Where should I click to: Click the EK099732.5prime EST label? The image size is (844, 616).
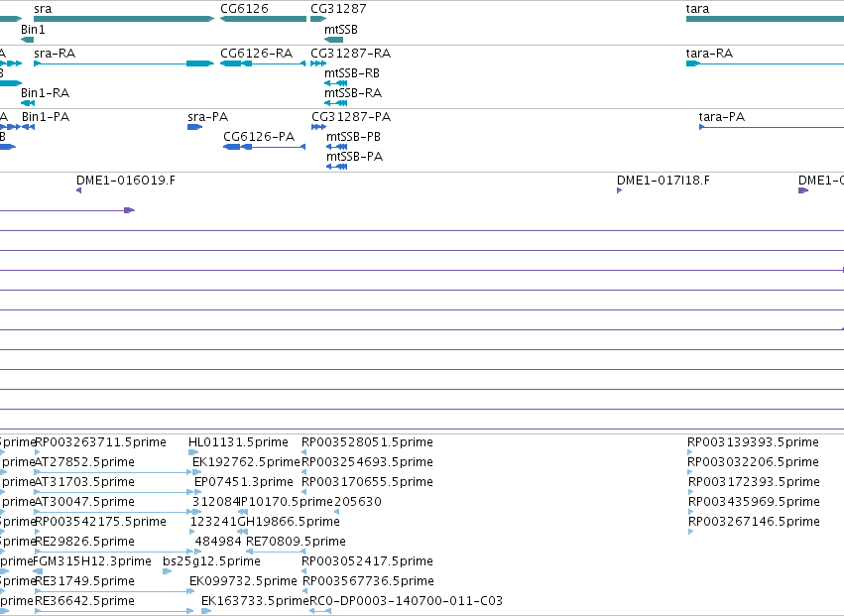click(x=243, y=581)
